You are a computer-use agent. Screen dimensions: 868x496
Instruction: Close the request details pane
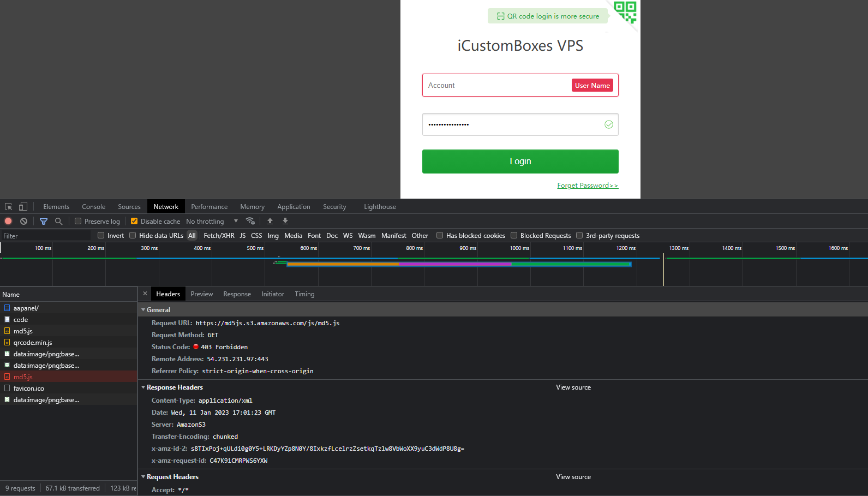point(145,294)
